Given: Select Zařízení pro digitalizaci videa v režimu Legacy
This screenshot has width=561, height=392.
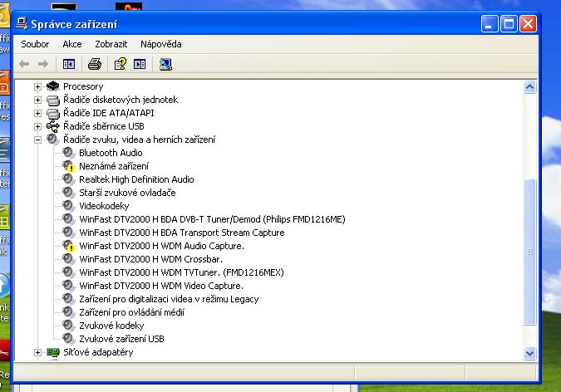Looking at the screenshot, I should click(169, 299).
